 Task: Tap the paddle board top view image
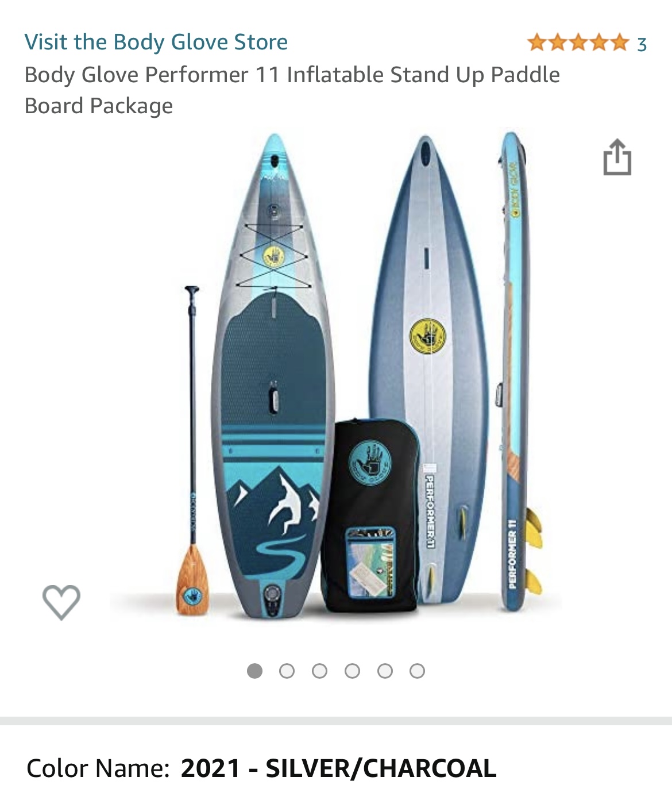pos(273,376)
